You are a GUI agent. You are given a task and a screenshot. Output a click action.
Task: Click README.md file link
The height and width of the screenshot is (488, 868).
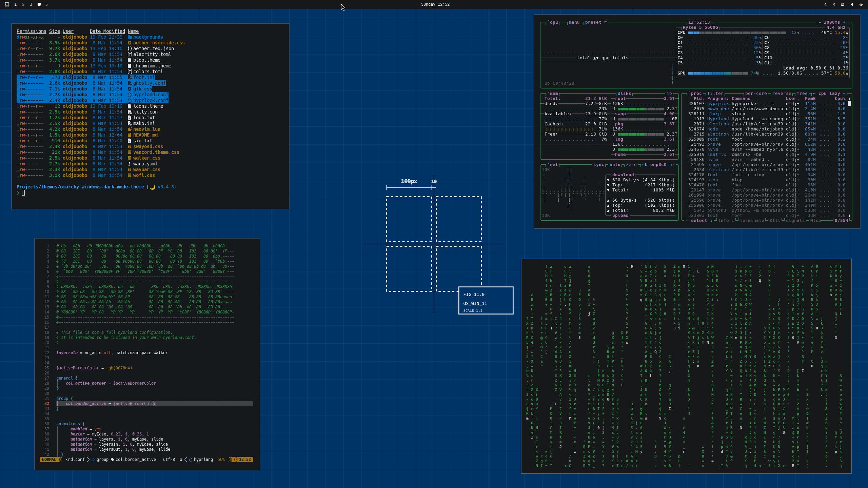click(x=145, y=135)
